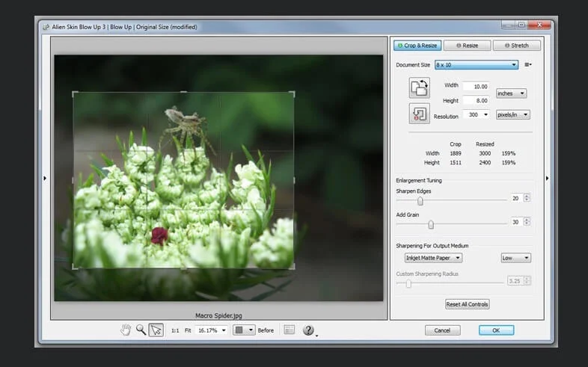This screenshot has height=367, width=588.
Task: Select the arrow crop selection tool
Action: (x=156, y=330)
